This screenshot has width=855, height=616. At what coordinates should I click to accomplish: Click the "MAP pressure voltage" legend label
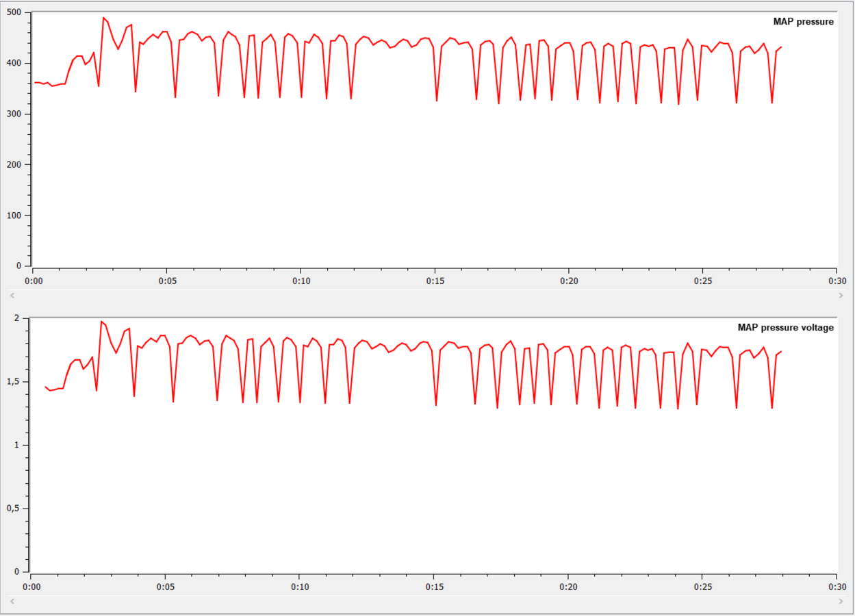[785, 328]
